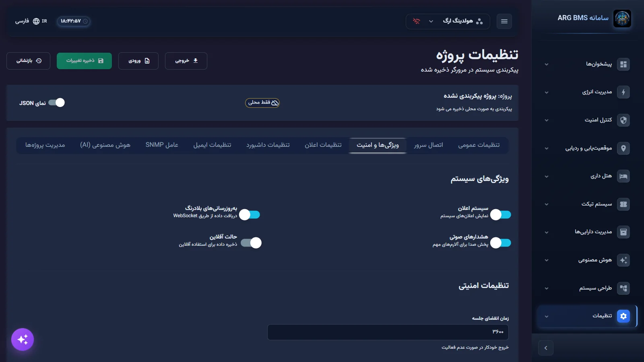Open the floating AI assistant button
Image resolution: width=644 pixels, height=362 pixels.
pos(23,339)
